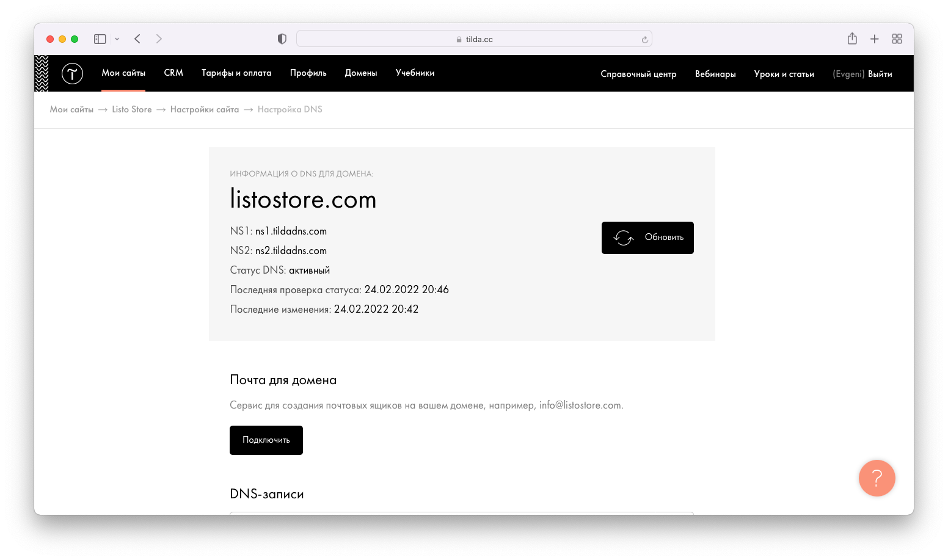The width and height of the screenshot is (948, 560).
Task: Show the tab overview grid icon
Action: pos(897,39)
